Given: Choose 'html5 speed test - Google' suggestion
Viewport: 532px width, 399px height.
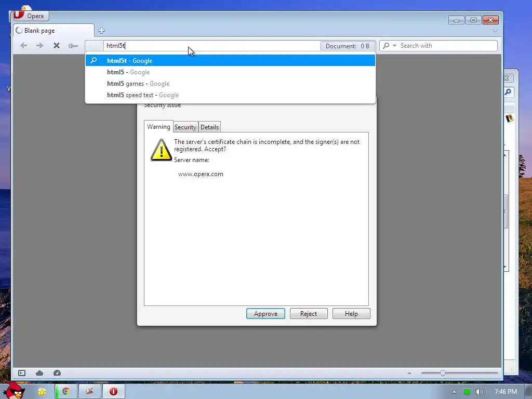Looking at the screenshot, I should pyautogui.click(x=230, y=96).
